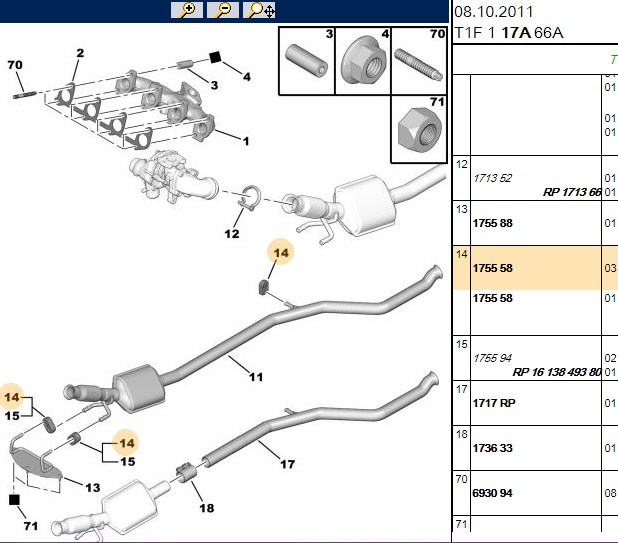Select row number 70 in parts table
This screenshot has height=543, width=618.
click(x=462, y=479)
